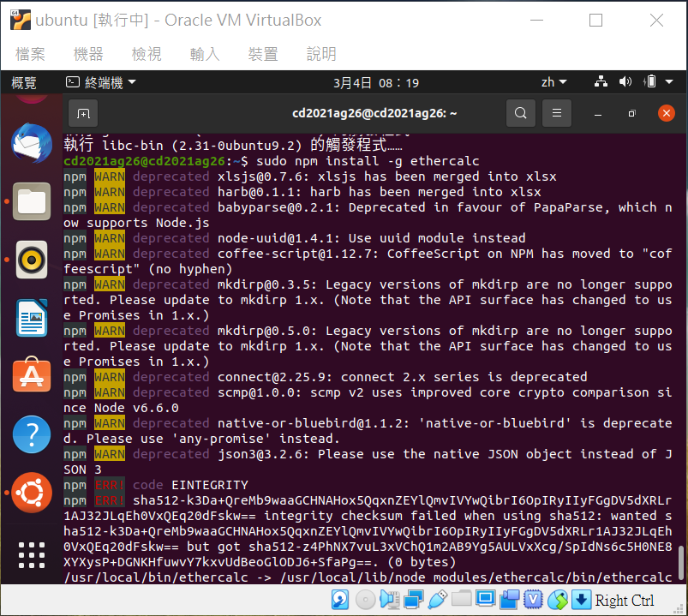Click VirtualBox hard disk activity icon
The width and height of the screenshot is (688, 616).
click(340, 600)
